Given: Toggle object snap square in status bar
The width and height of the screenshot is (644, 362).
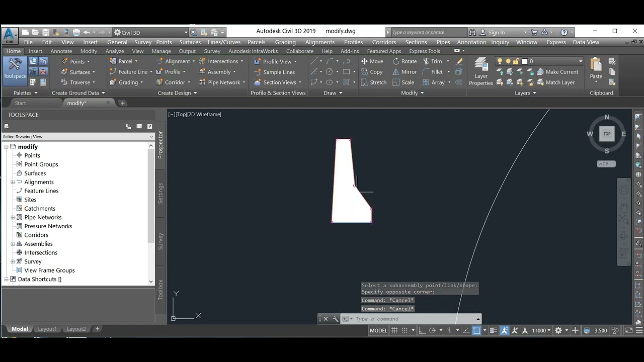Looking at the screenshot, I should pyautogui.click(x=476, y=330).
